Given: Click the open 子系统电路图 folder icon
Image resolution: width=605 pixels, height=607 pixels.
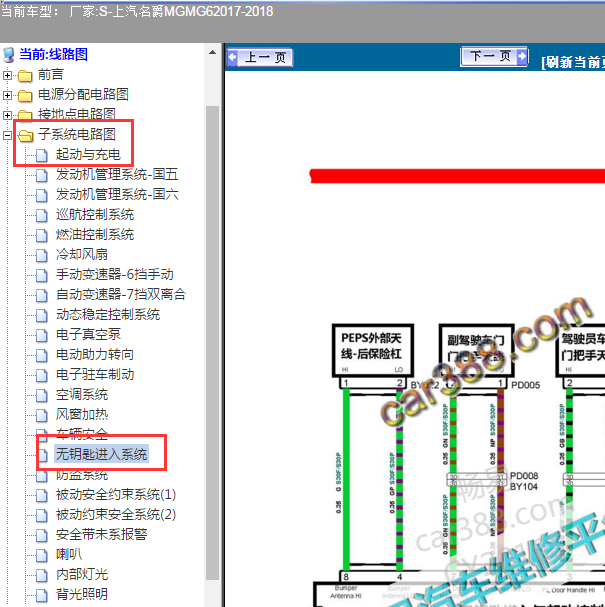Looking at the screenshot, I should click(25, 135).
